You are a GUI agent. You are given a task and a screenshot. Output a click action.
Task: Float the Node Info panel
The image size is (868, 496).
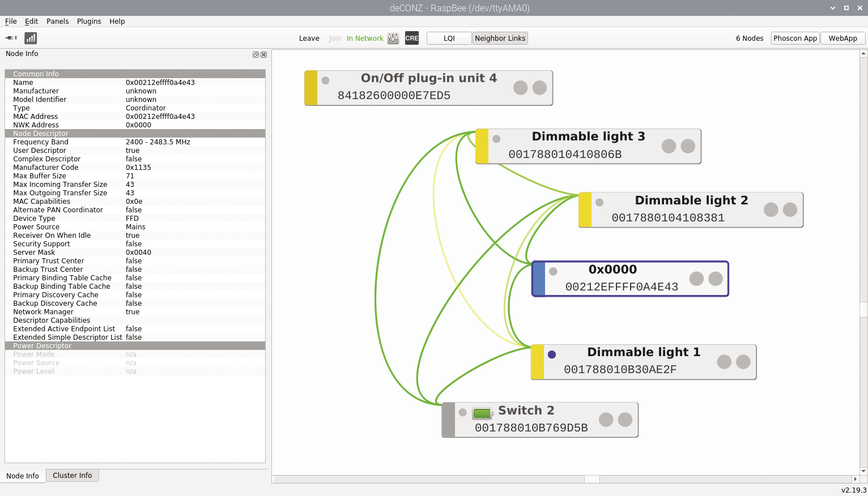click(x=256, y=54)
